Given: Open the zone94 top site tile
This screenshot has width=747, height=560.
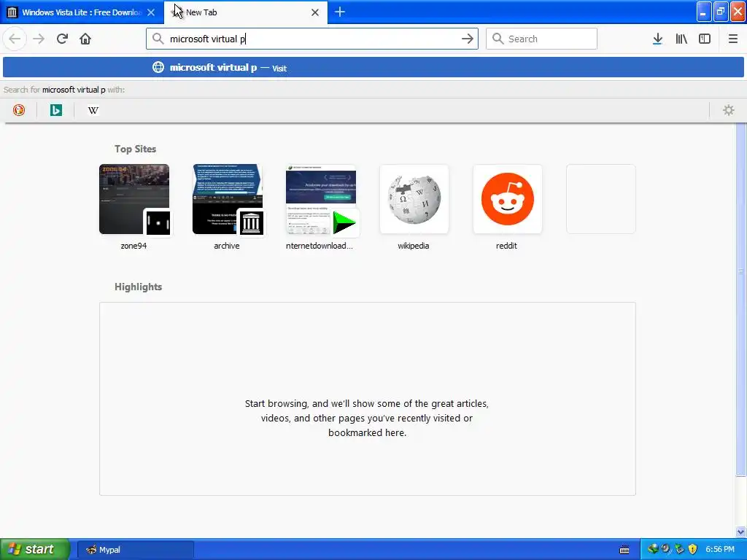Looking at the screenshot, I should tap(134, 199).
